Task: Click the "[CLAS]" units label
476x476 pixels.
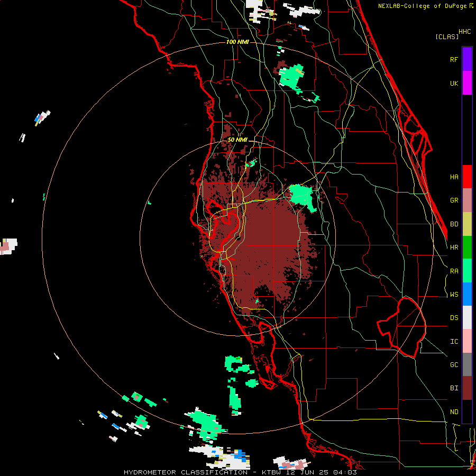Action: (447, 36)
